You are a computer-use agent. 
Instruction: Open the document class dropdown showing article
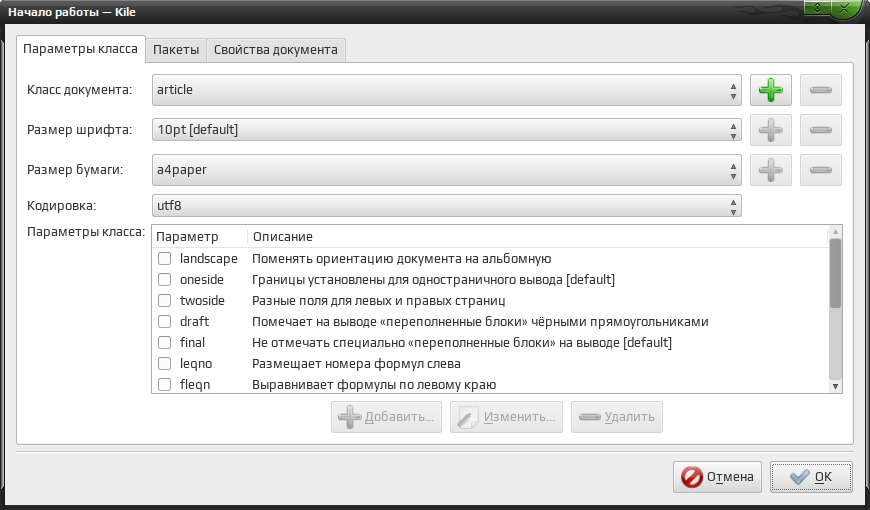pyautogui.click(x=447, y=90)
